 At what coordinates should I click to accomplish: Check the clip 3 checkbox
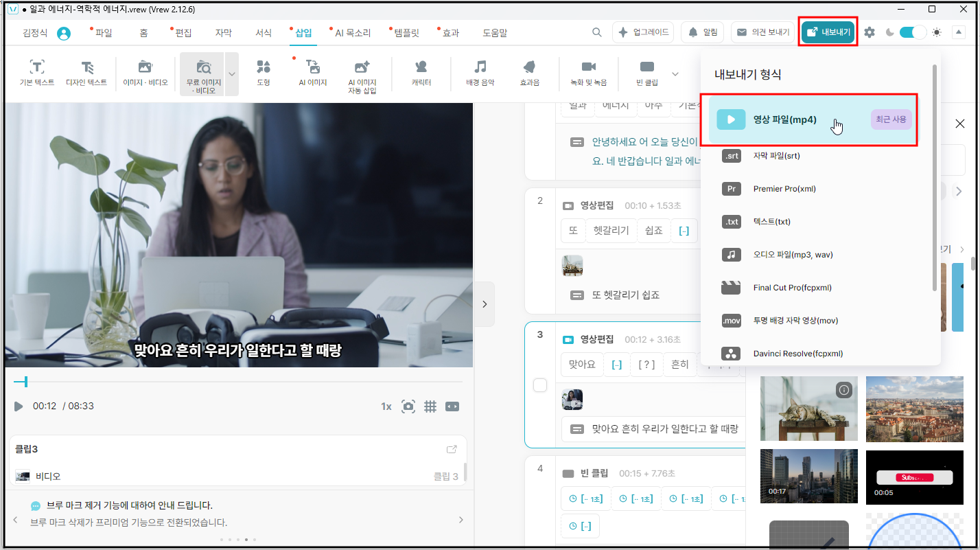point(540,385)
